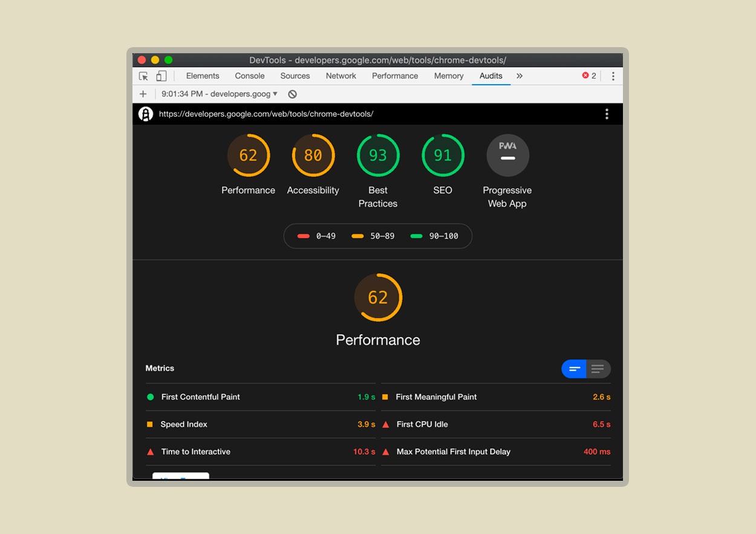Click the First Meaningful Paint metric
Image resolution: width=756 pixels, height=534 pixels.
click(496, 397)
